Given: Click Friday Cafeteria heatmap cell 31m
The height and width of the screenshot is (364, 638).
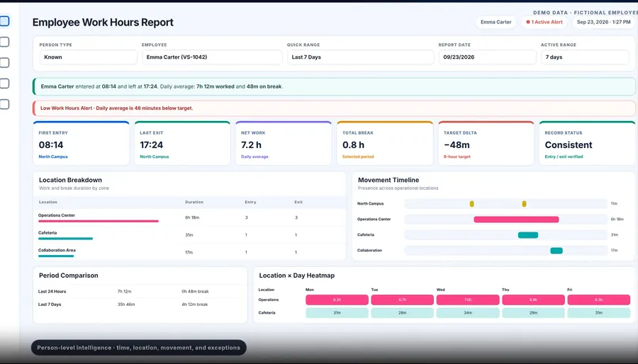Looking at the screenshot, I should pos(598,313).
